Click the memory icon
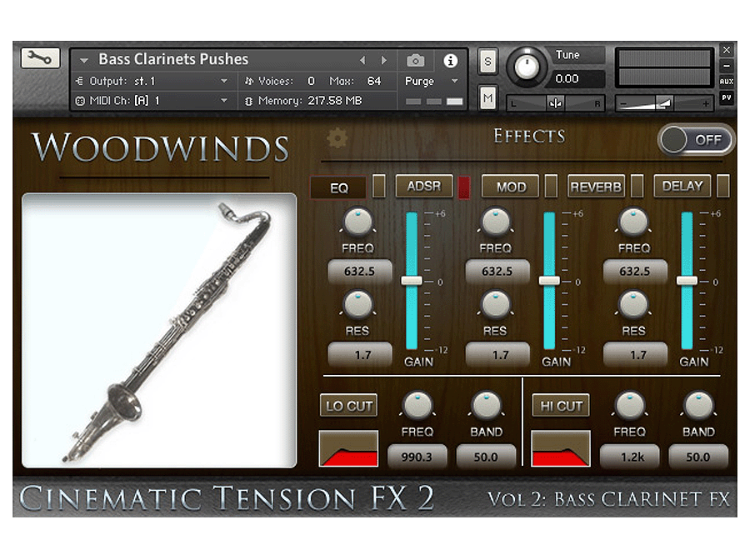The width and height of the screenshot is (750, 560). 248,101
